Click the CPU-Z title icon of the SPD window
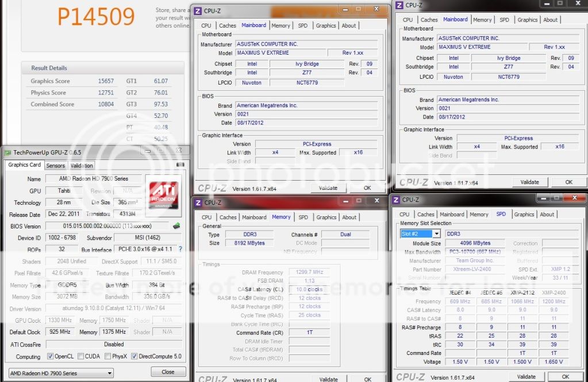The image size is (588, 382). pyautogui.click(x=396, y=200)
